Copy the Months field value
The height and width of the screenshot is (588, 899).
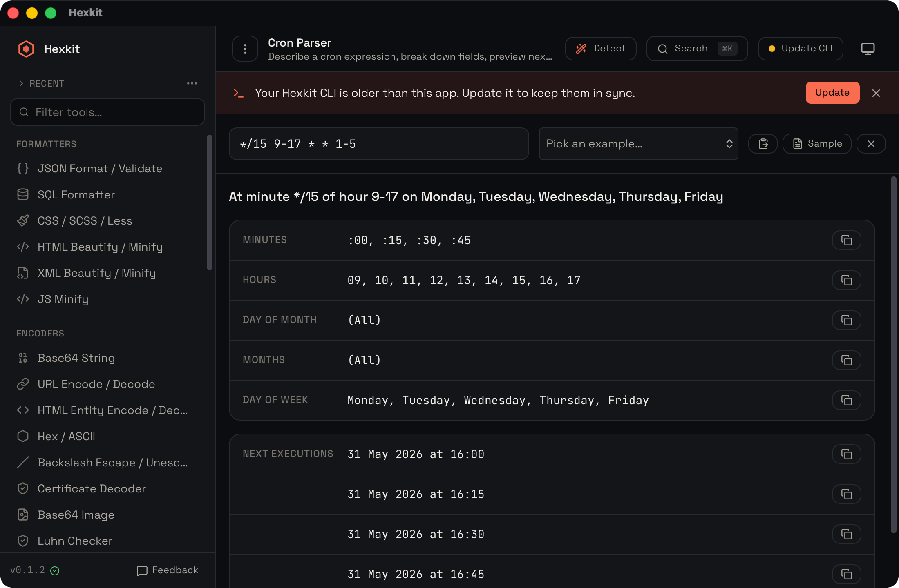847,360
